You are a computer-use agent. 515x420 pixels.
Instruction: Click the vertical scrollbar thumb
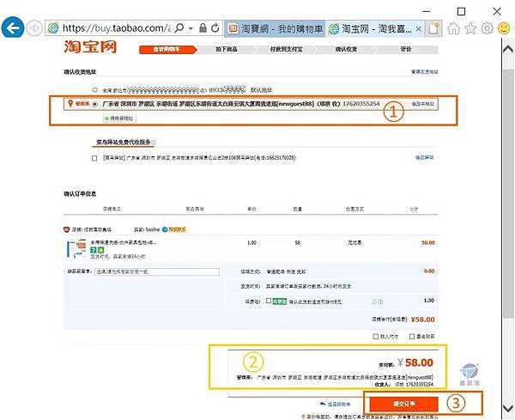(x=508, y=194)
